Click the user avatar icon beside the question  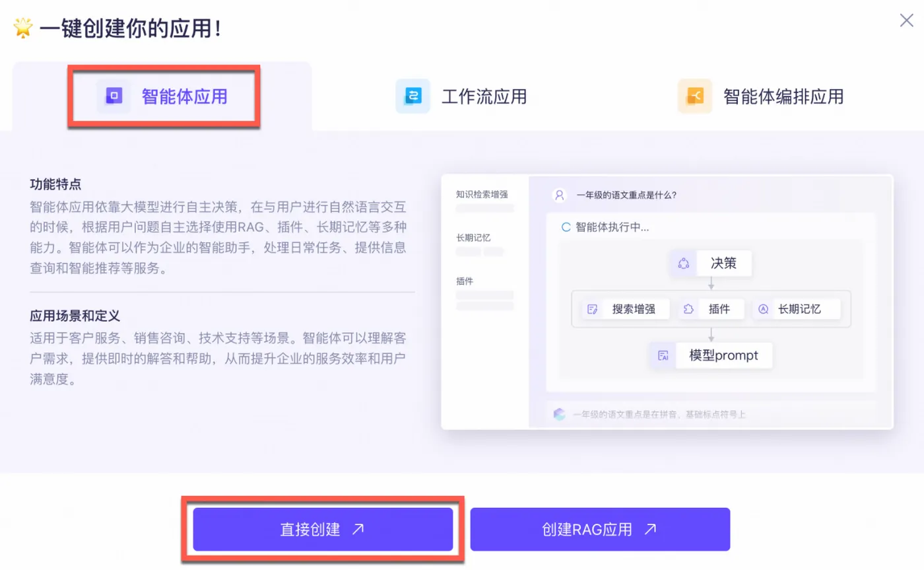560,195
